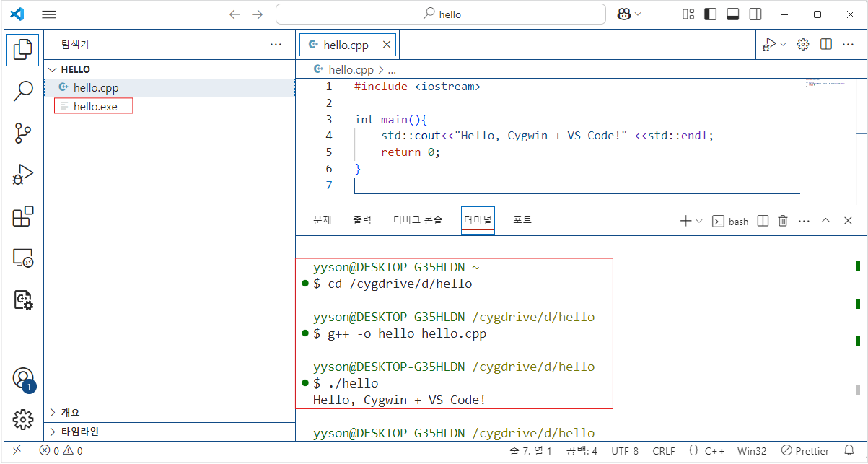
Task: Create a new terminal with plus
Action: point(686,221)
